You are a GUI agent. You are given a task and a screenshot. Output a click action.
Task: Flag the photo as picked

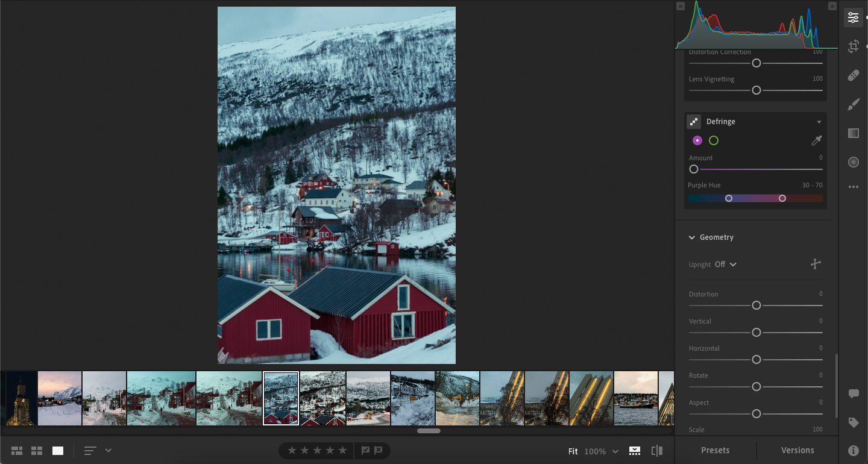[x=365, y=450]
